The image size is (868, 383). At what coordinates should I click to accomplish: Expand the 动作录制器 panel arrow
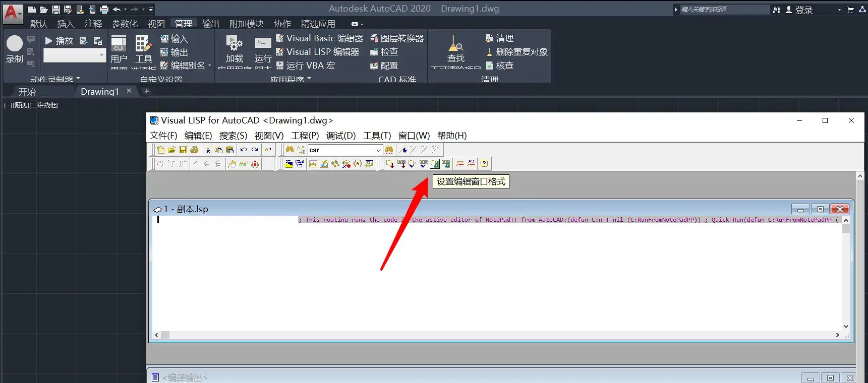(78, 79)
